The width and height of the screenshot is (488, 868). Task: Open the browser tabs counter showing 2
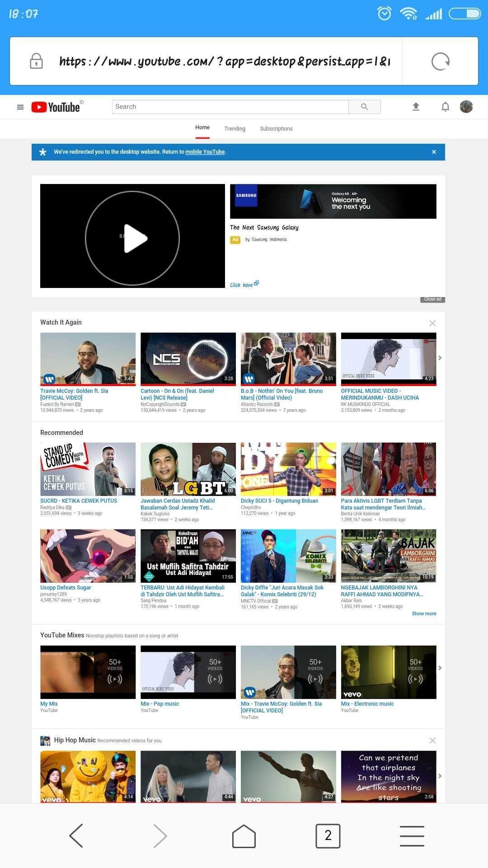(328, 836)
